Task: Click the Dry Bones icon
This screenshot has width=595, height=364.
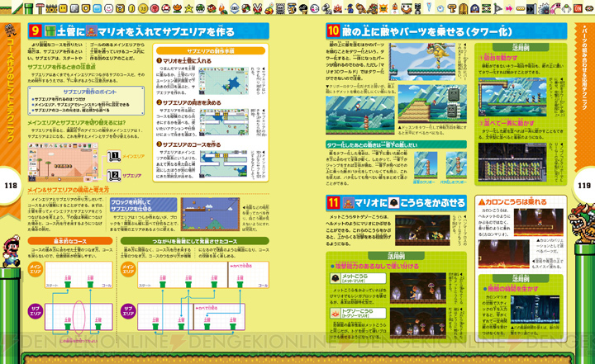Action: 326,9
